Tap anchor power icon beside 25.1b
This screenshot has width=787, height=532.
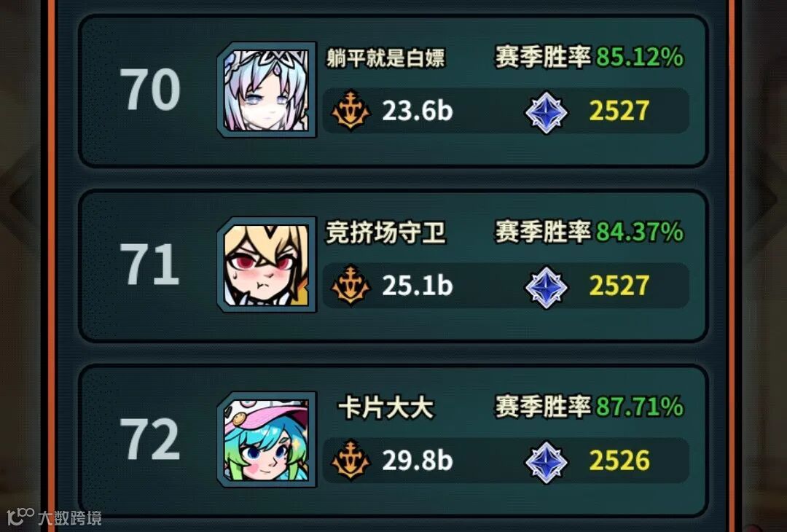pos(351,286)
